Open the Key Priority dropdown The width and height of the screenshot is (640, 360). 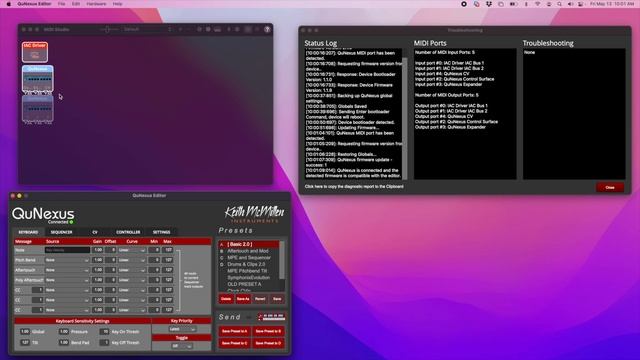[182, 329]
